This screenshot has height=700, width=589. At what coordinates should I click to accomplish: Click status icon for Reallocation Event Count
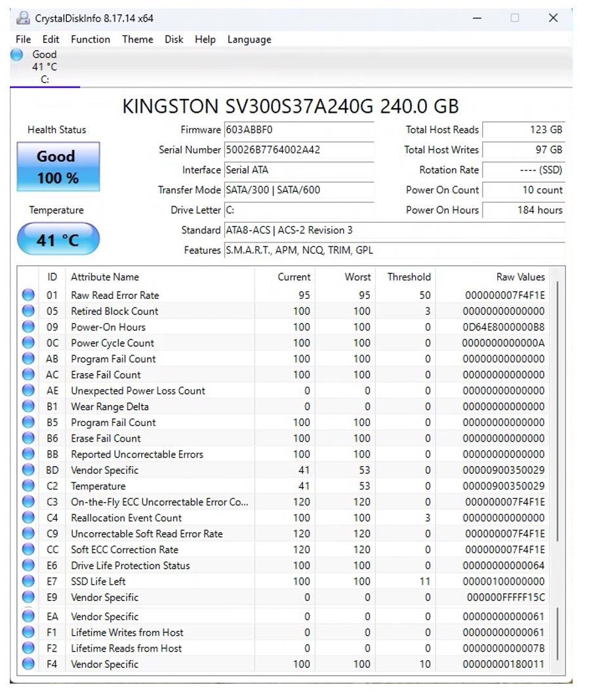pyautogui.click(x=28, y=517)
